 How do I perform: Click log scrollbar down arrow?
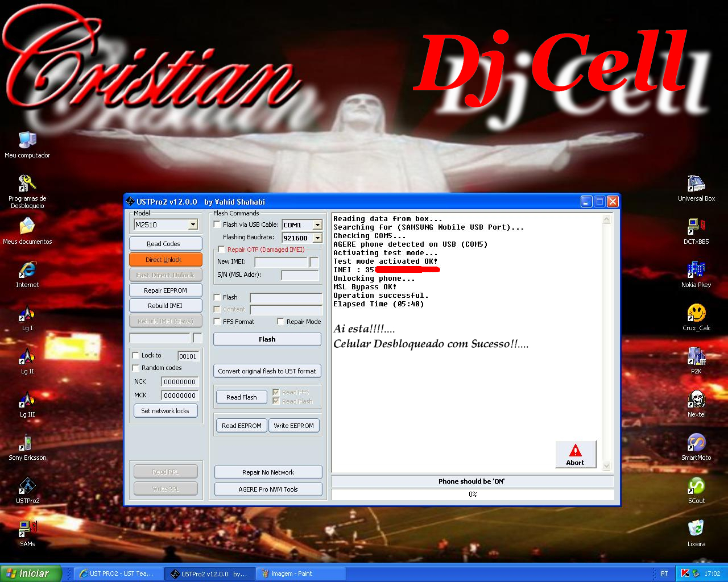click(606, 465)
